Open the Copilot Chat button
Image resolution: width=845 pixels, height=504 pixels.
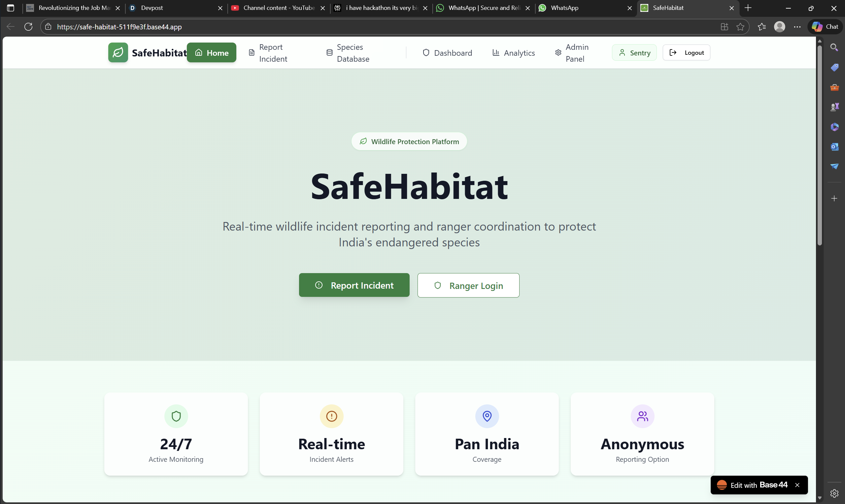pyautogui.click(x=825, y=27)
